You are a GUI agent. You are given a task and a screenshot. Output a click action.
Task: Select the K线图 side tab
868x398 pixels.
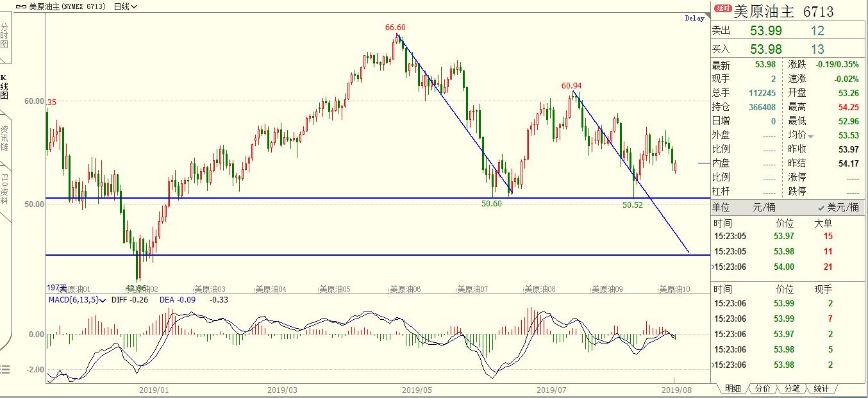point(5,87)
